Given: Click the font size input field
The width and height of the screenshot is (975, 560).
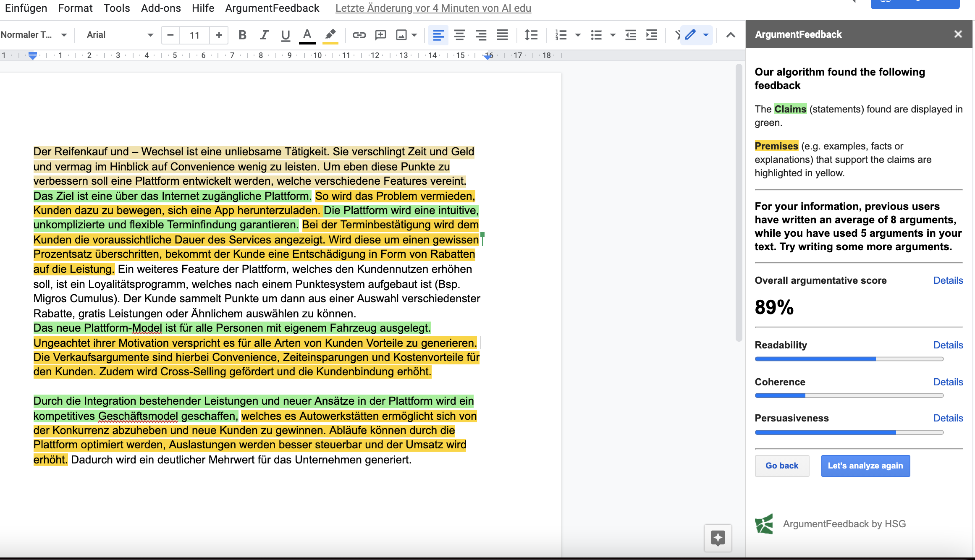Looking at the screenshot, I should [x=194, y=35].
